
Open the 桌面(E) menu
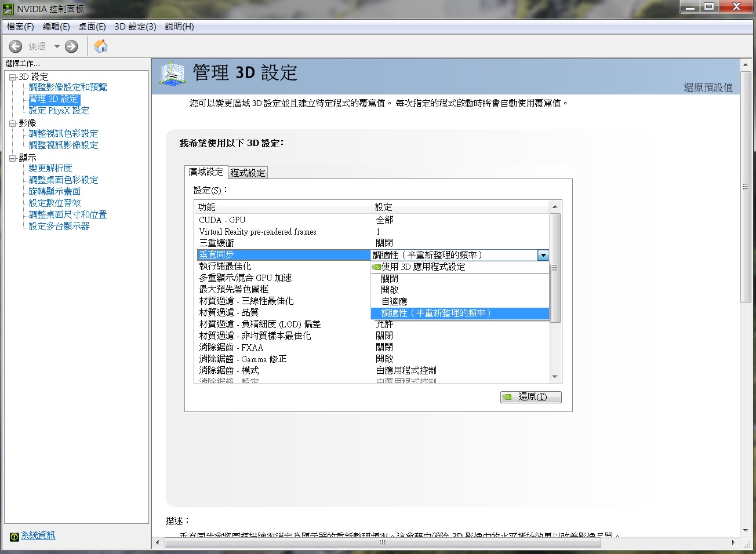coord(92,27)
